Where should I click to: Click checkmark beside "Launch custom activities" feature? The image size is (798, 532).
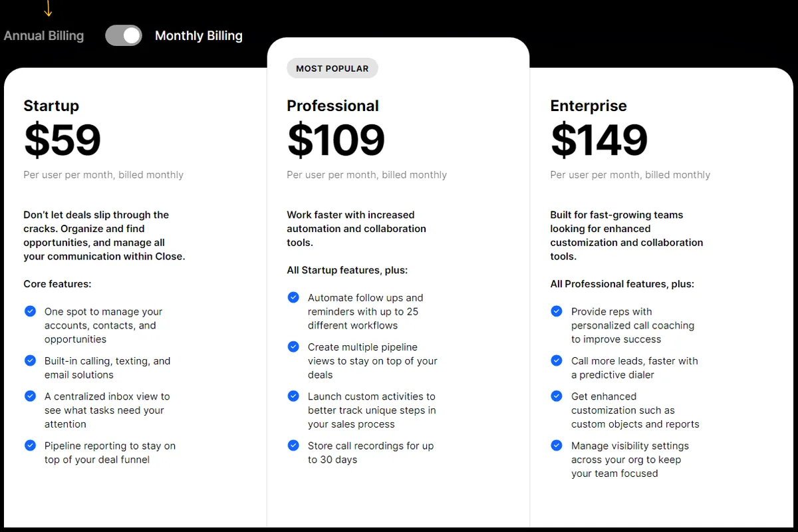(293, 396)
